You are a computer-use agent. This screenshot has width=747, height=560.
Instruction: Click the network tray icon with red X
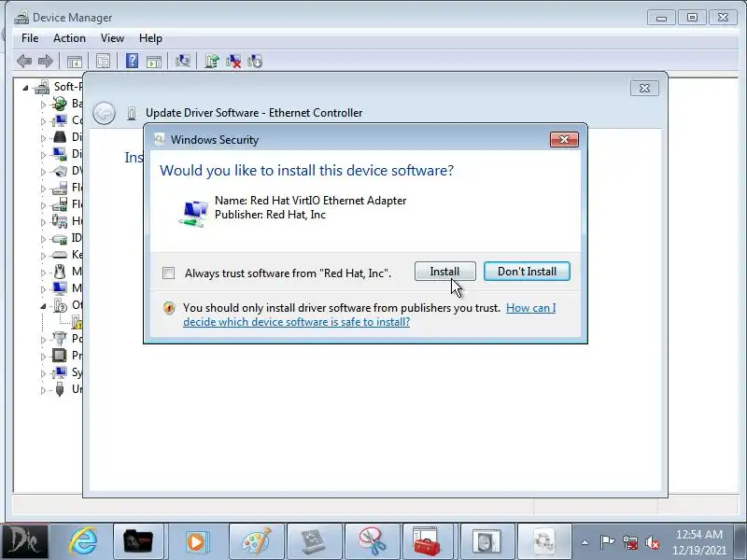pos(629,542)
